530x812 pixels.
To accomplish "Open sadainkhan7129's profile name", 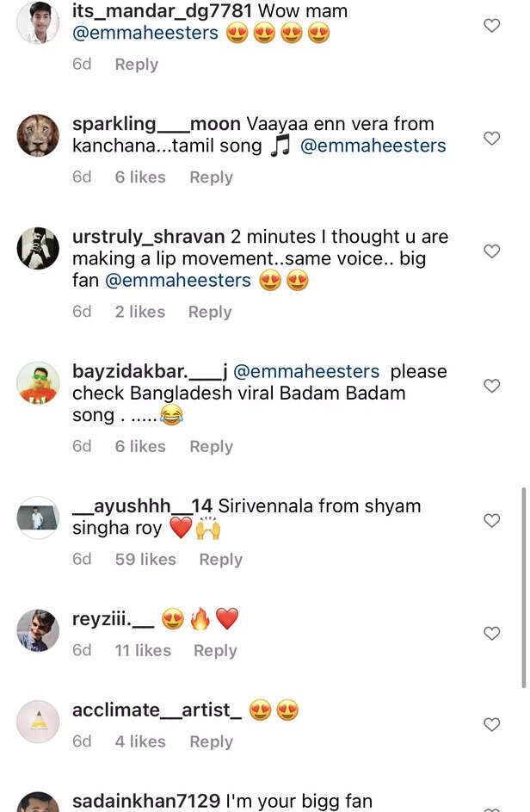I will pyautogui.click(x=146, y=801).
